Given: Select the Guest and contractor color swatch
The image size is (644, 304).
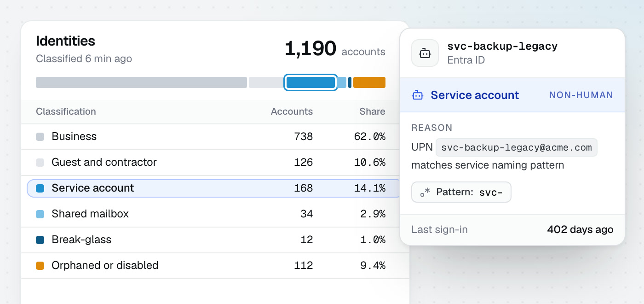Looking at the screenshot, I should [x=40, y=163].
